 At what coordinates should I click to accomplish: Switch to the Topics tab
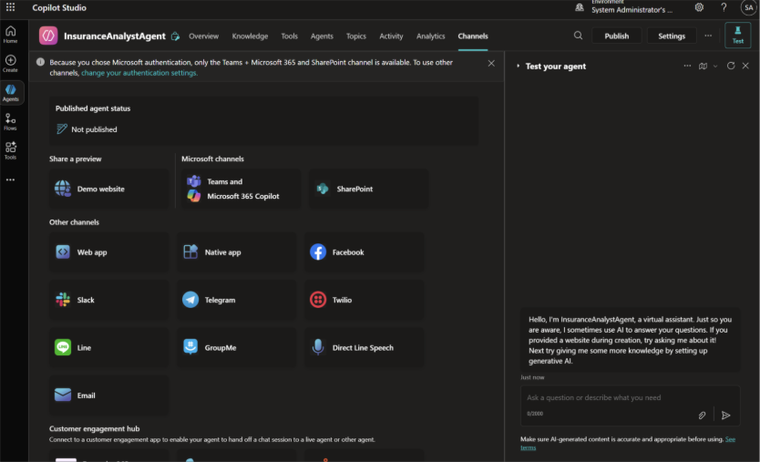[356, 36]
